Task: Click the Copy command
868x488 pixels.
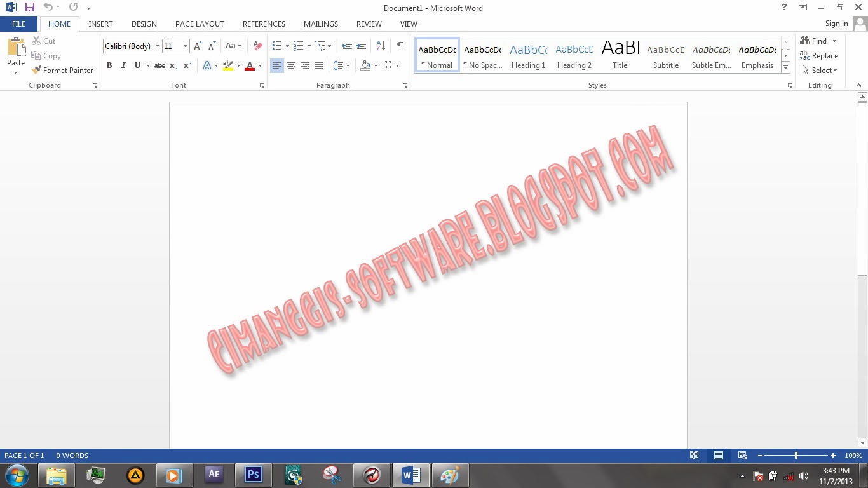Action: click(46, 56)
